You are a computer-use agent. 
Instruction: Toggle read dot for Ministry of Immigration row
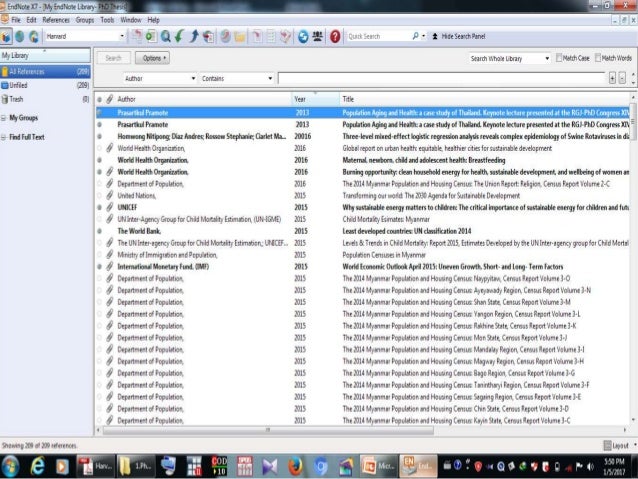click(x=99, y=255)
